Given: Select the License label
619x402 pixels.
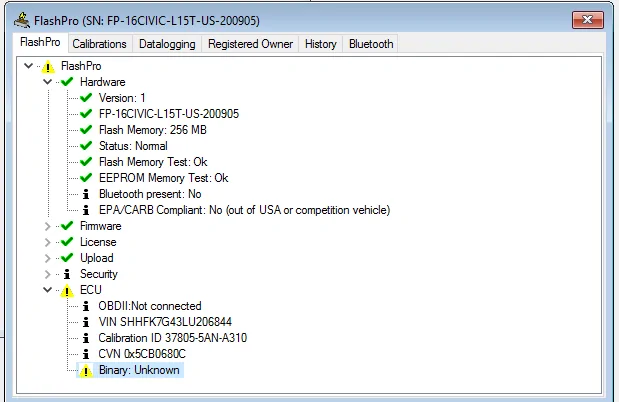Looking at the screenshot, I should 98,242.
